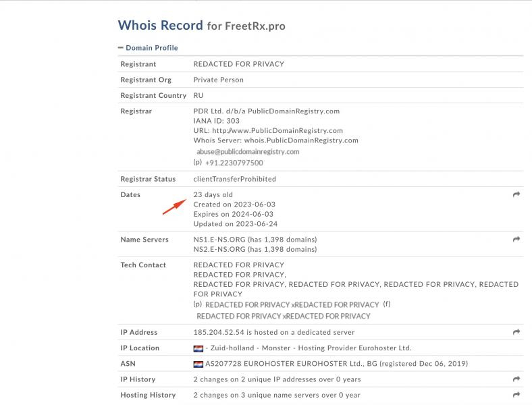Image resolution: width=532 pixels, height=405 pixels.
Task: Click NS1.E-NS.ORG name server
Action: (219, 240)
